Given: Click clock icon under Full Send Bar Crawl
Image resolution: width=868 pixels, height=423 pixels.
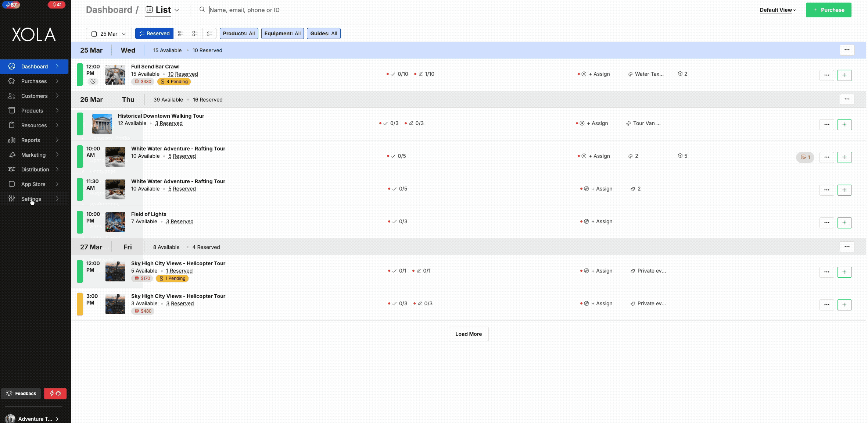Looking at the screenshot, I should [93, 81].
